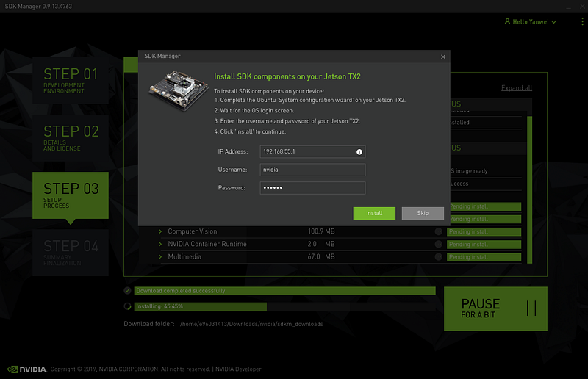Click the components list vertical scrollbar

tap(529, 189)
